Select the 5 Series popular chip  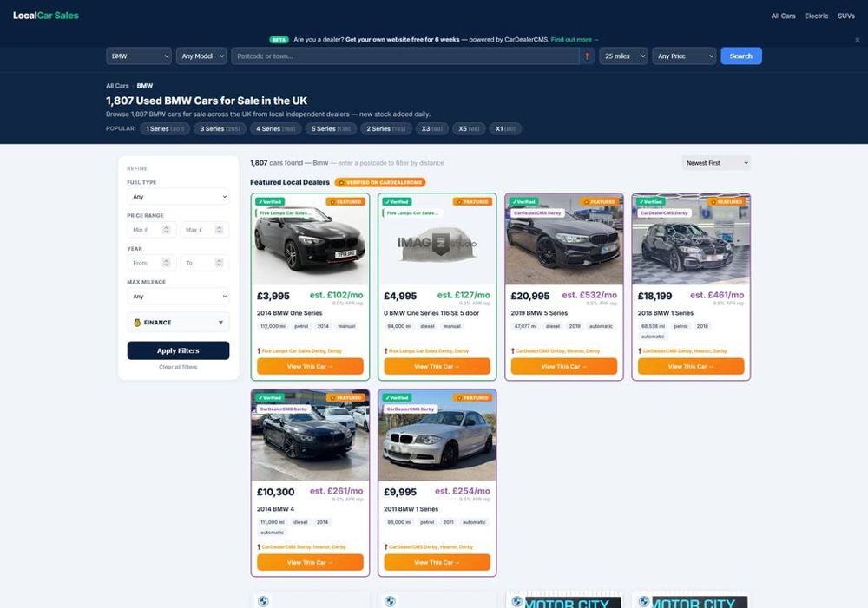[331, 129]
